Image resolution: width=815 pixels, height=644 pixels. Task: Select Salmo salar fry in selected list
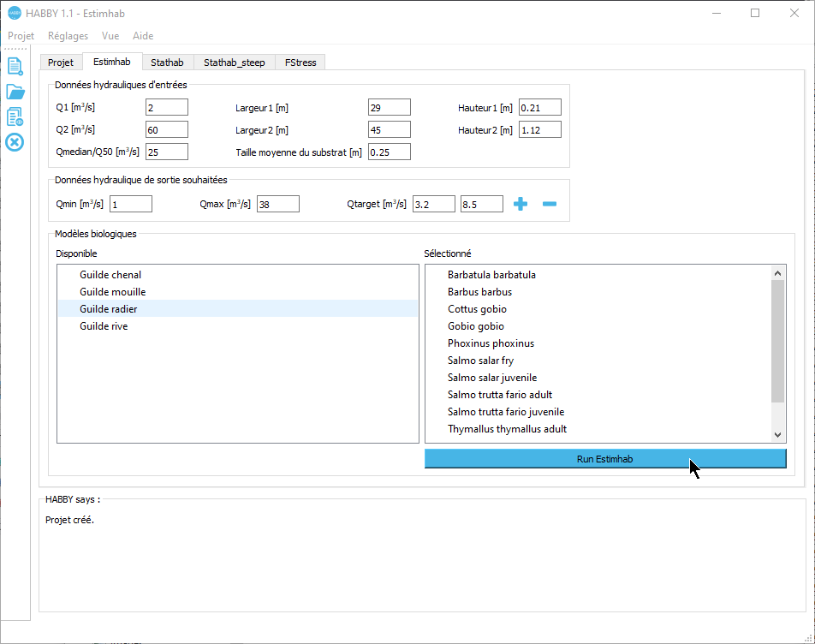pos(480,361)
